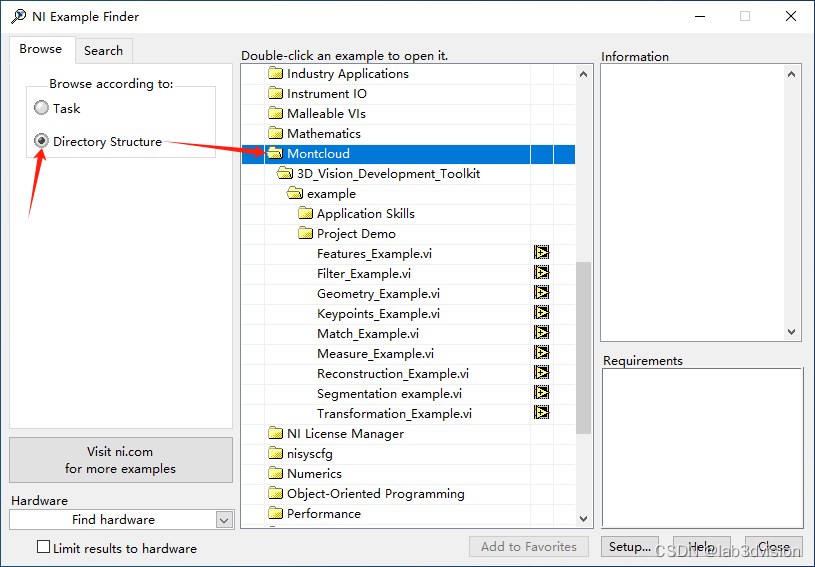Image resolution: width=815 pixels, height=567 pixels.
Task: Click the VI icon beside Geometry_Example.vi
Action: [x=541, y=293]
